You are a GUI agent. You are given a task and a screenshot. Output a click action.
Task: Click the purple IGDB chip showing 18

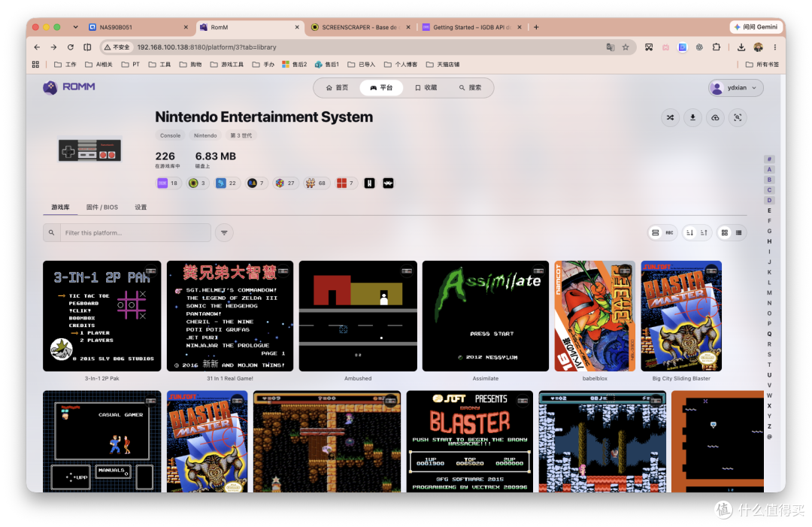(168, 183)
